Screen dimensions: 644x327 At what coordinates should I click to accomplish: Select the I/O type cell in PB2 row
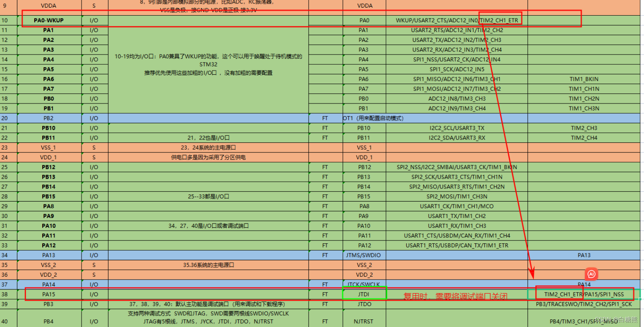[x=94, y=118]
